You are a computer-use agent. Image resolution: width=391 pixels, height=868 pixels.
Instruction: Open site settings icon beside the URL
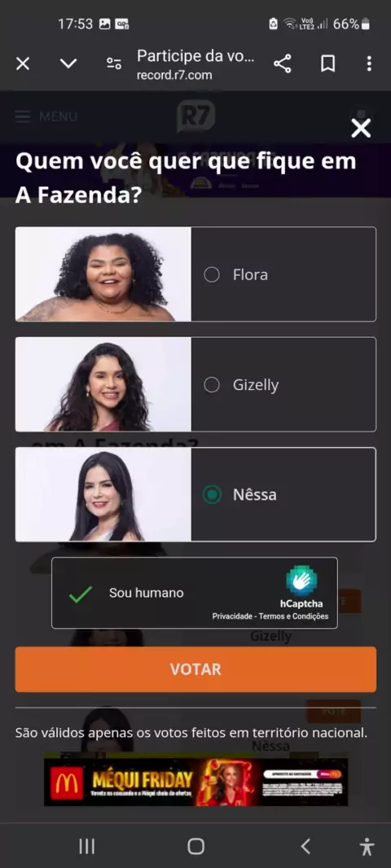click(x=114, y=64)
